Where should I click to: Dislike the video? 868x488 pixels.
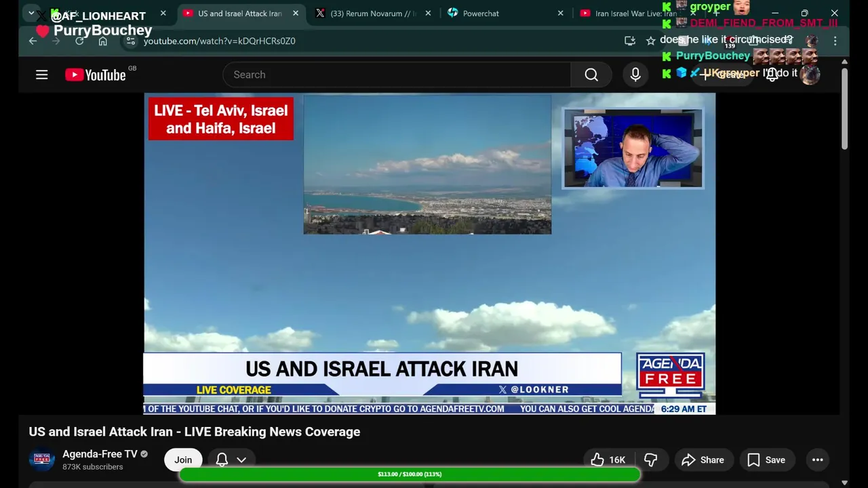point(650,460)
